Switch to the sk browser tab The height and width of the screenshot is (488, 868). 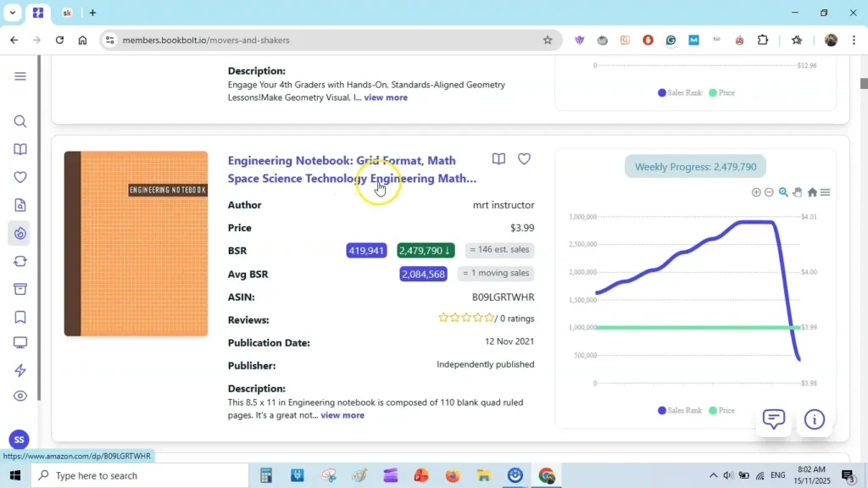(x=67, y=13)
